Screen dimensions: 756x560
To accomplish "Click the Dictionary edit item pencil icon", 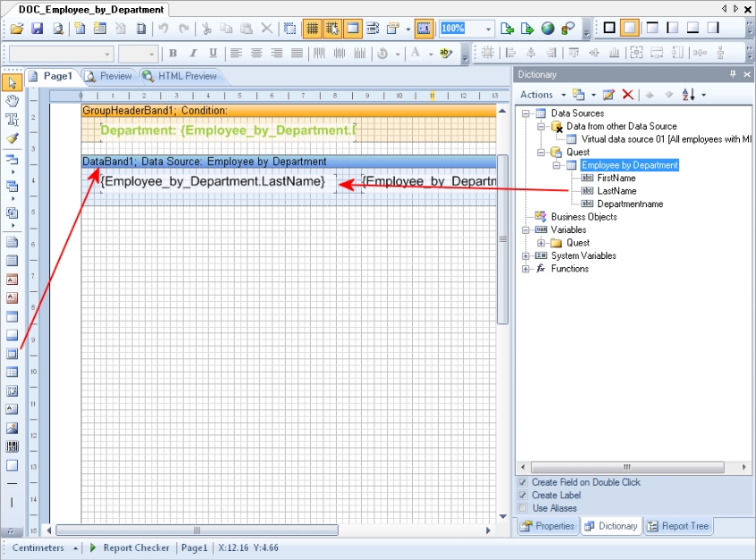I will tap(609, 95).
